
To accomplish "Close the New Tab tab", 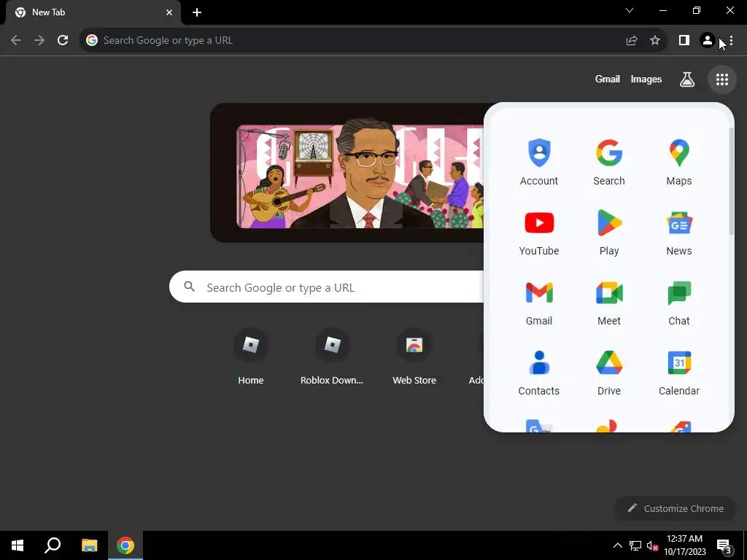I will [x=169, y=12].
